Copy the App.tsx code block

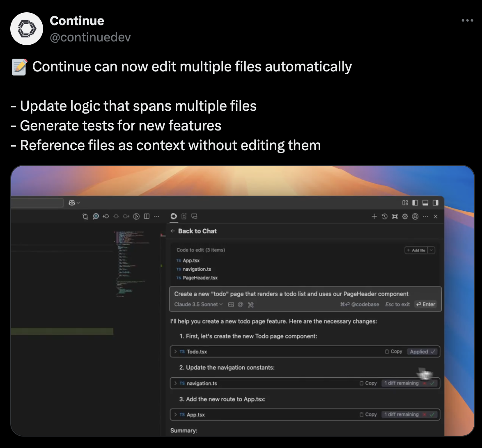[x=368, y=414]
